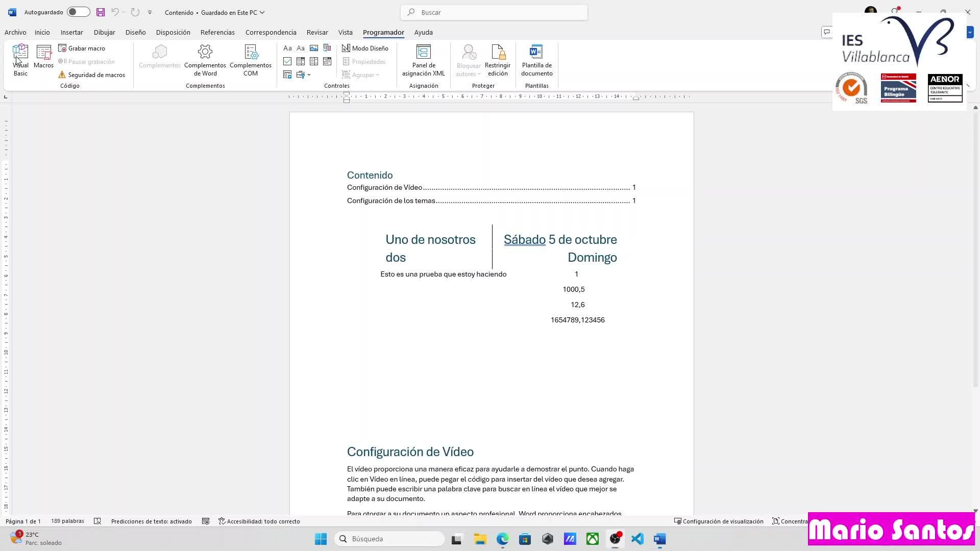Open the Plantilla de documento dialog
The height and width of the screenshot is (551, 980).
coord(536,60)
